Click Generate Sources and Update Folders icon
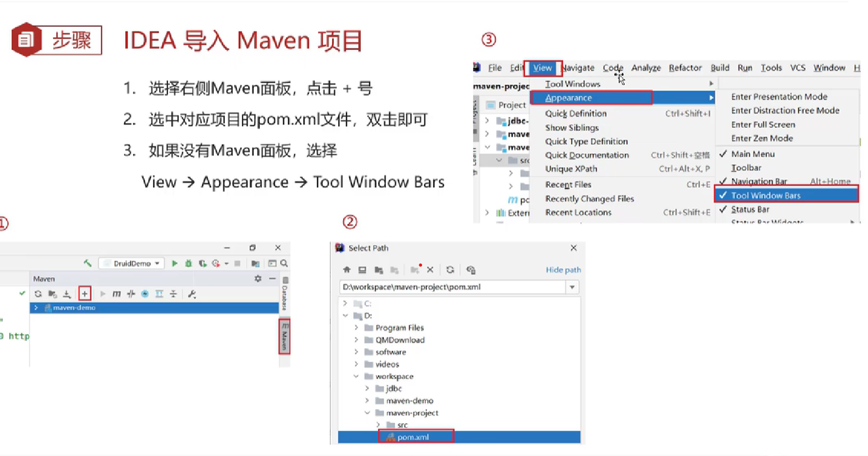868x456 pixels. (x=52, y=294)
